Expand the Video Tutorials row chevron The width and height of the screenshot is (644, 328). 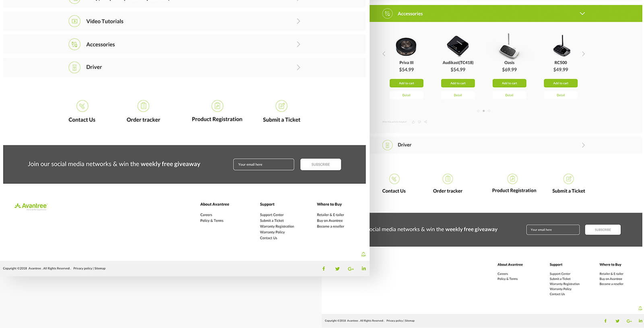coord(298,21)
